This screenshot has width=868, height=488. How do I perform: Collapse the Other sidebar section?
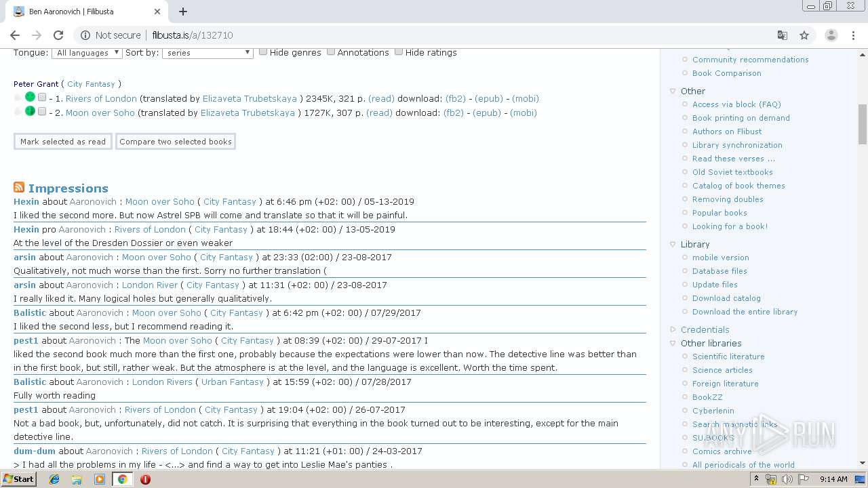click(x=673, y=91)
